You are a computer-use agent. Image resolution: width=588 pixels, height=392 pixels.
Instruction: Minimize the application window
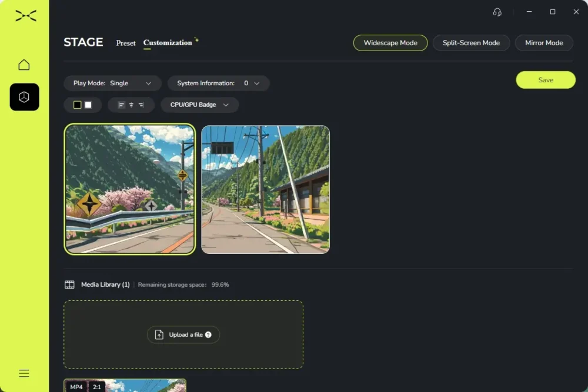click(529, 12)
